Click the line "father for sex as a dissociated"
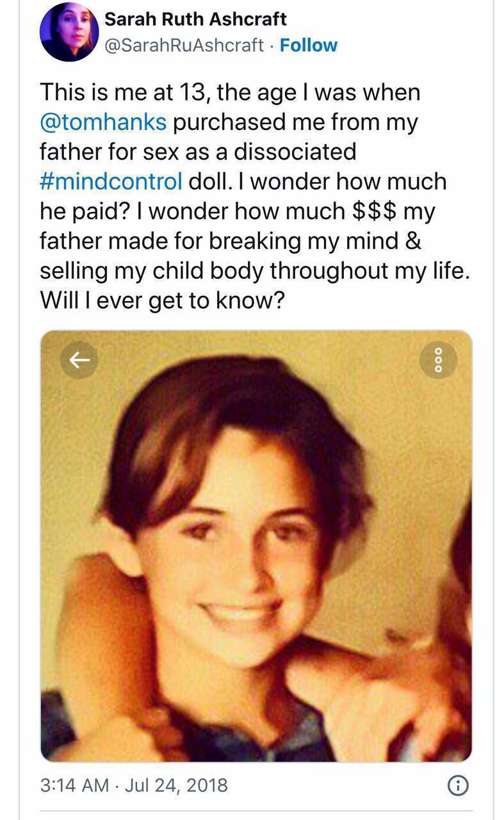This screenshot has height=820, width=504. (198, 152)
